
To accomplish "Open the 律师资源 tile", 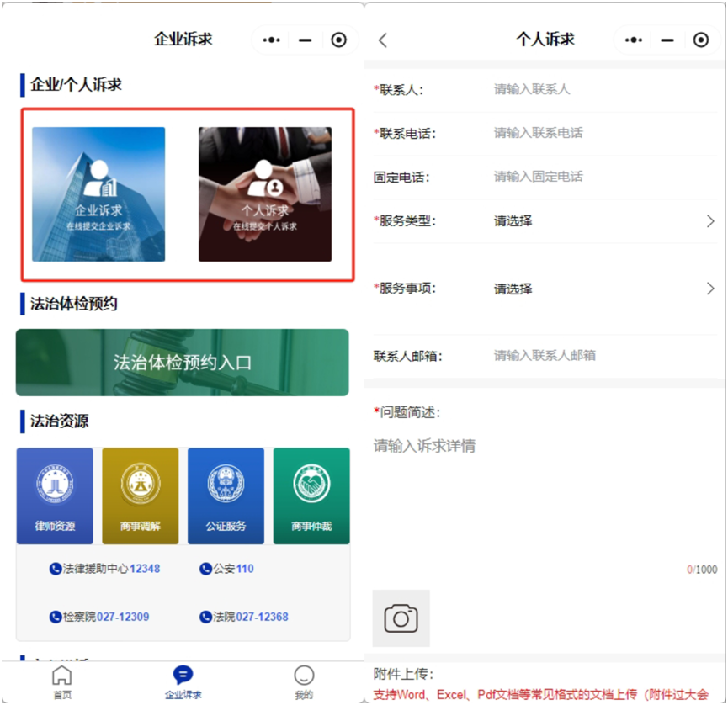I will [55, 496].
